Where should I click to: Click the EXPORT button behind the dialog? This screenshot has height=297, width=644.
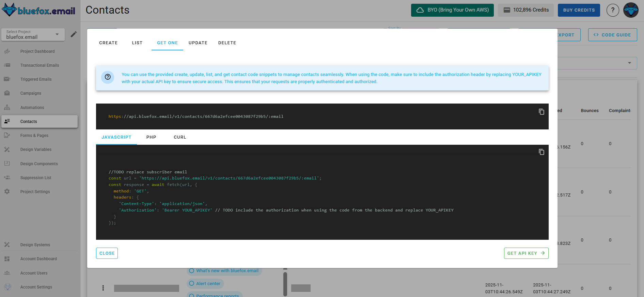pos(568,35)
